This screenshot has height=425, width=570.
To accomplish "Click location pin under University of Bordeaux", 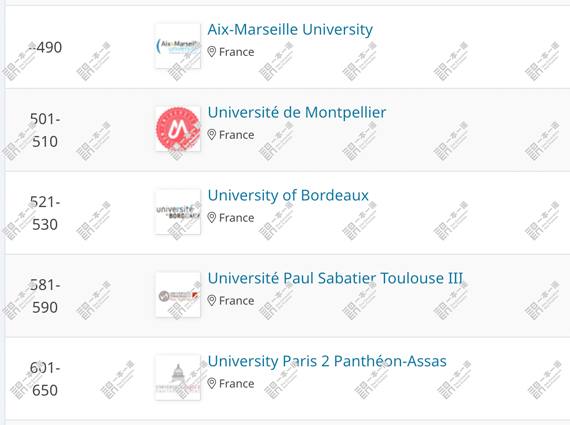I will pos(212,218).
